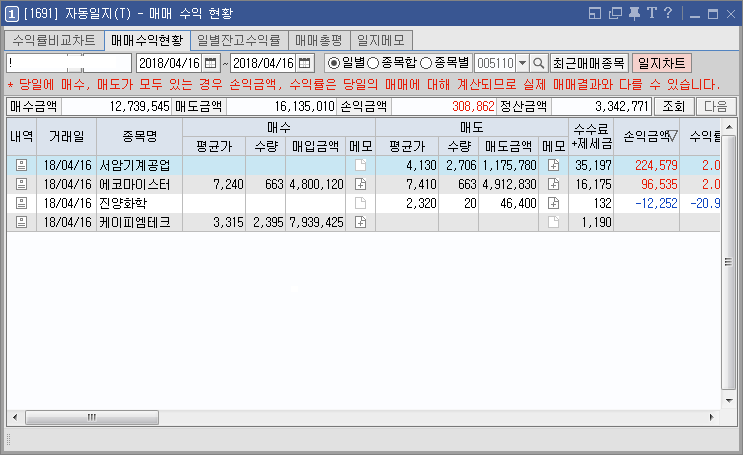Select the 진양화학 stock name cell
743x455 pixels.
click(139, 203)
